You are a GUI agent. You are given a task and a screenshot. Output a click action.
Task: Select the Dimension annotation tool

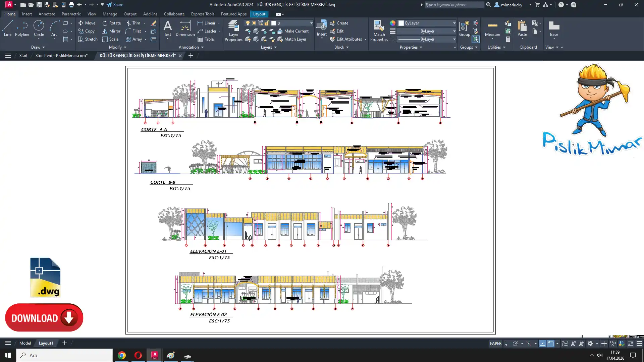tap(185, 28)
